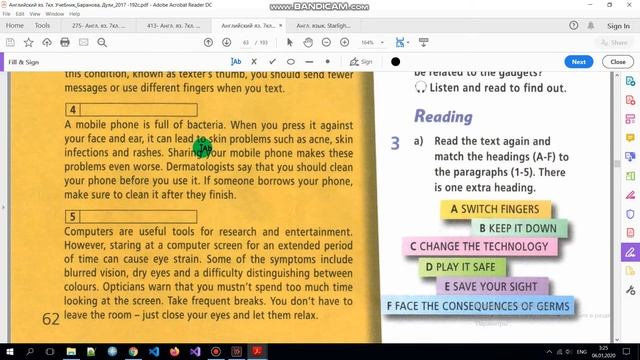The image size is (640, 360).
Task: Switch to the 275- Англ. яз. 7кл document tab
Action: click(99, 25)
